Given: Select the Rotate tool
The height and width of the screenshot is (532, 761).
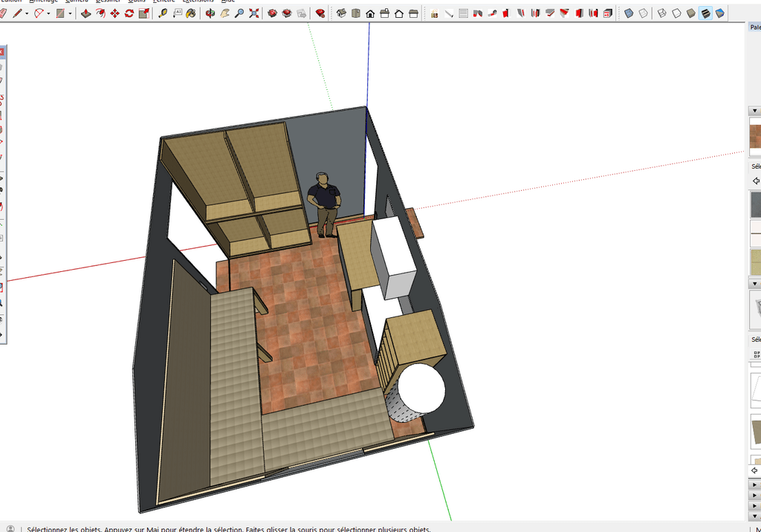Looking at the screenshot, I should pos(129,13).
